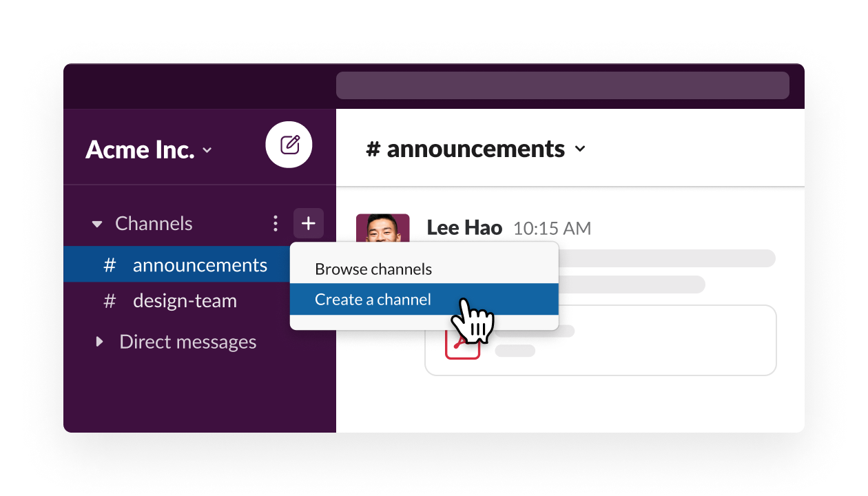Click the compose new message icon

(289, 145)
